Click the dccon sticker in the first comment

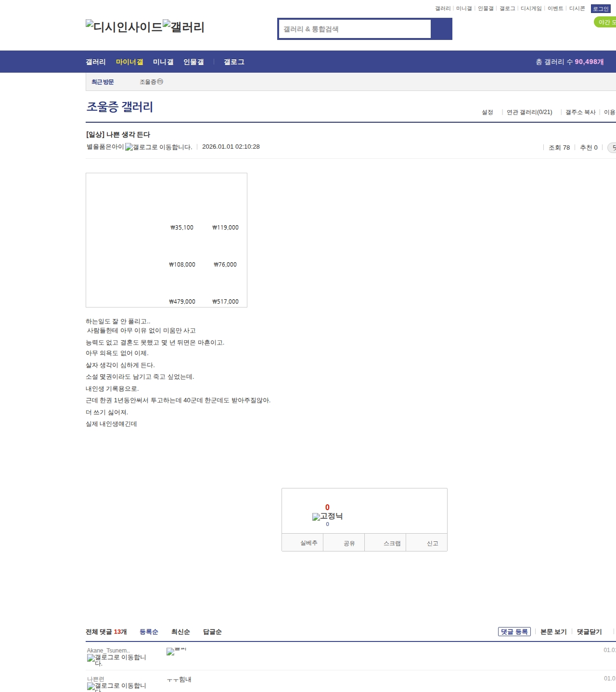(176, 651)
